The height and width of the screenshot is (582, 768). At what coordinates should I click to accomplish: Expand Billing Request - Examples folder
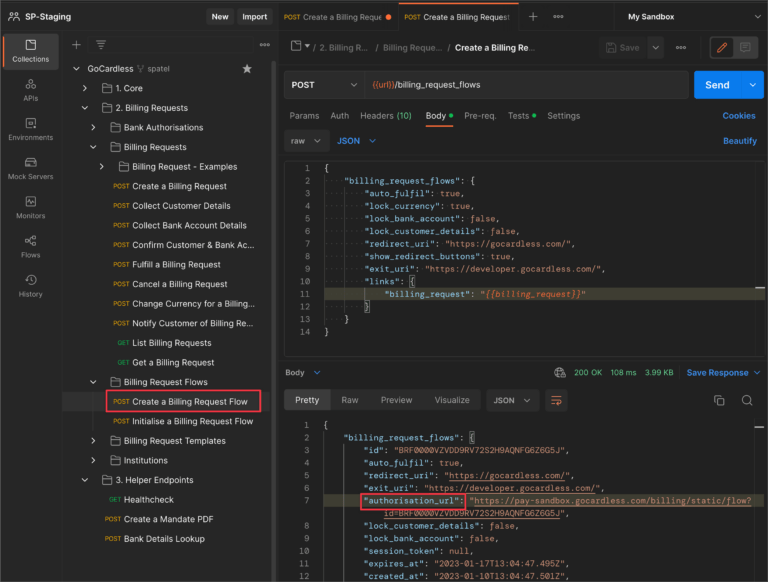point(101,167)
